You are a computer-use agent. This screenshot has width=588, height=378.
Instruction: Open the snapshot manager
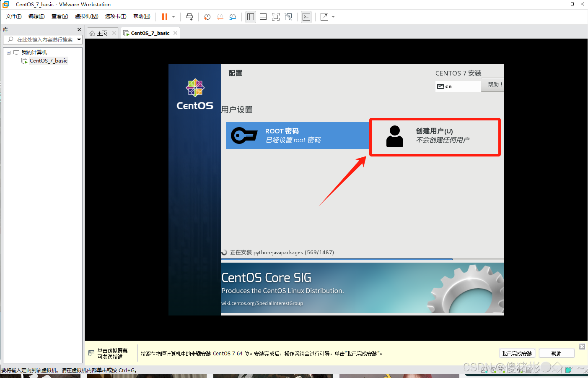point(233,17)
